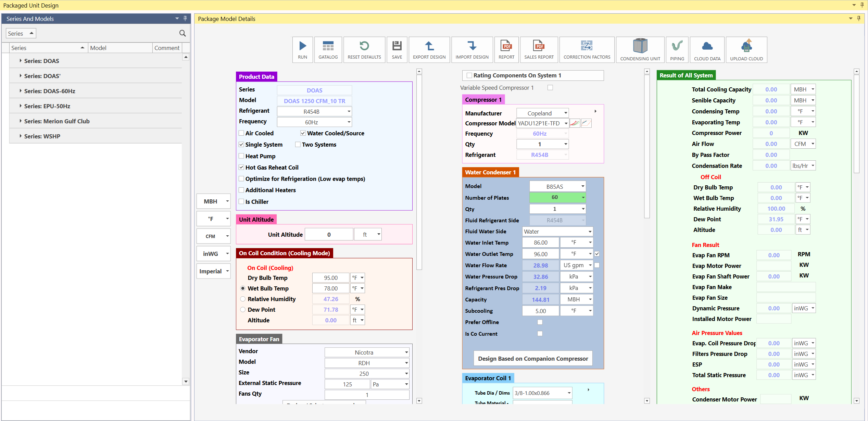Expand the Series: DOAS tree node
Screen dimensions: 868x421
(x=21, y=61)
